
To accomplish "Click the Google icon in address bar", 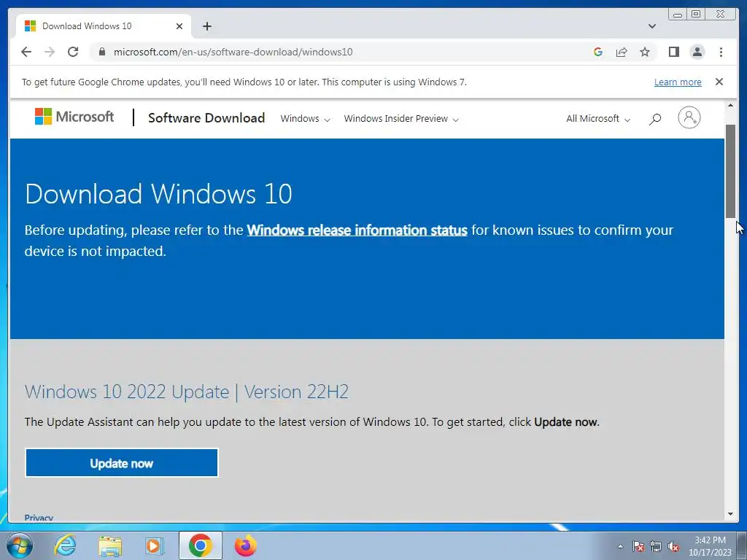I will 598,52.
